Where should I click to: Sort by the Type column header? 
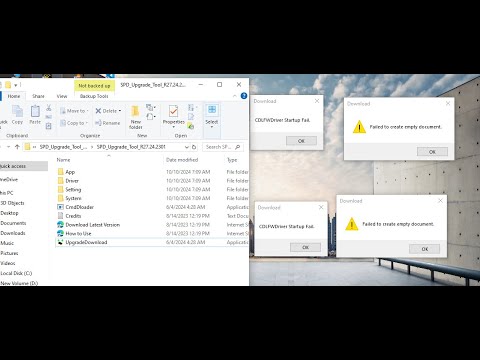pyautogui.click(x=232, y=160)
